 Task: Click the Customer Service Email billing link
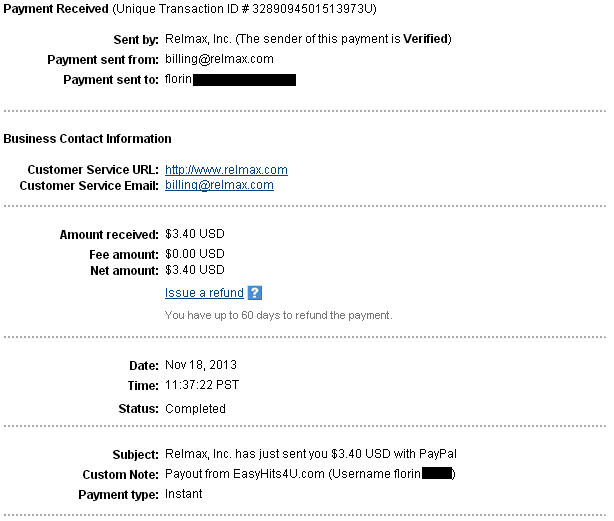[219, 185]
